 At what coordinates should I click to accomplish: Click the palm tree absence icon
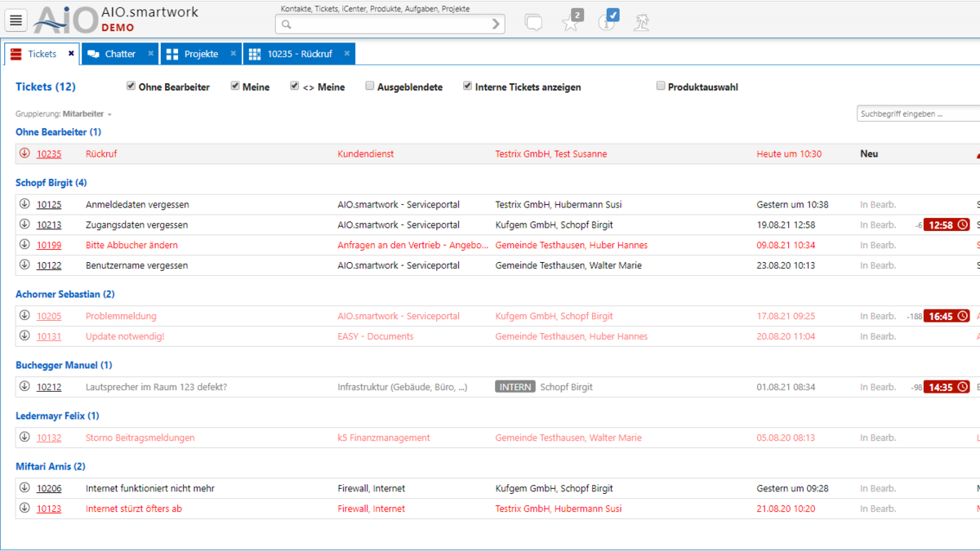(642, 23)
